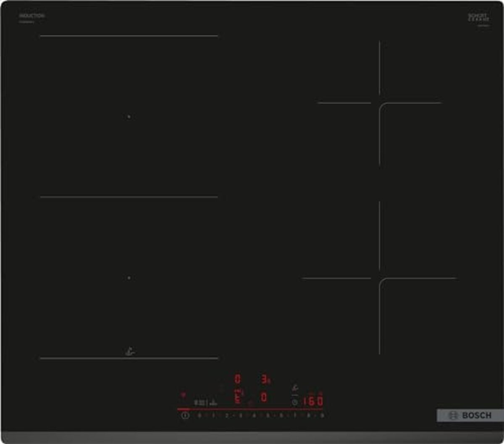Viewport: 504px width, 444px height.
Task: Select the rear-right zone display showing 3
Action: pyautogui.click(x=265, y=379)
